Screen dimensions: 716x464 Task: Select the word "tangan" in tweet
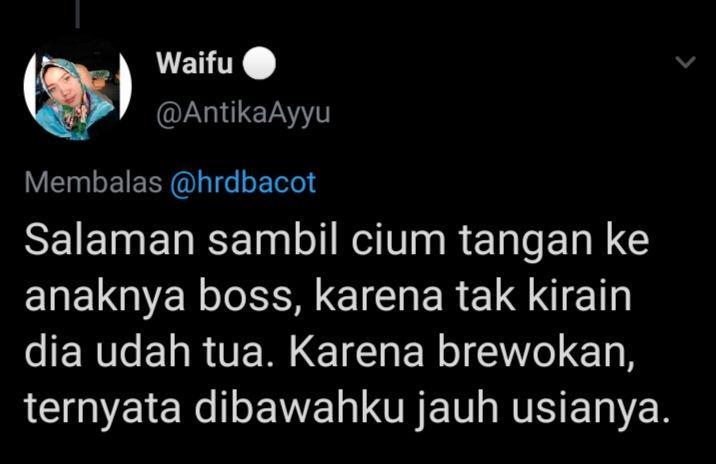[525, 242]
